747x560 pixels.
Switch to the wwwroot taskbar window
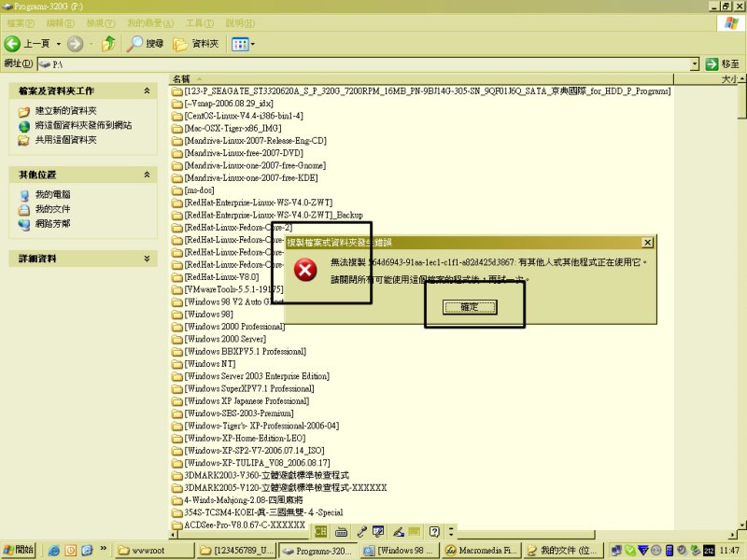(154, 551)
